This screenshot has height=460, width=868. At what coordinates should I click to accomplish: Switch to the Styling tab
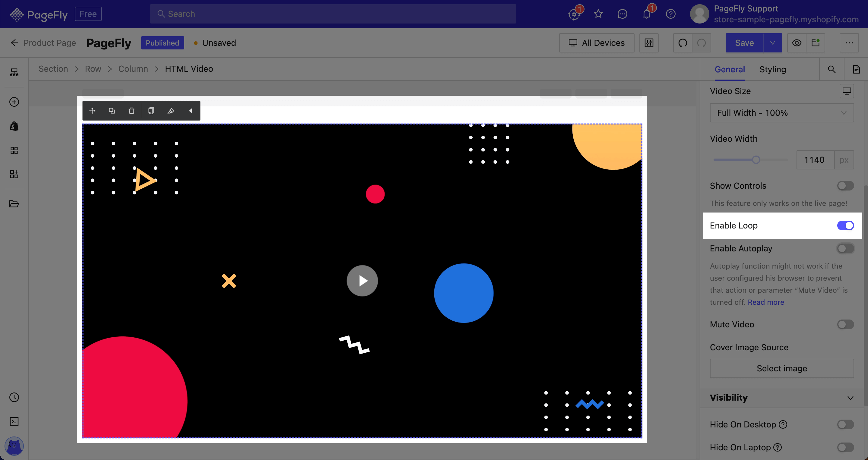[x=772, y=69]
